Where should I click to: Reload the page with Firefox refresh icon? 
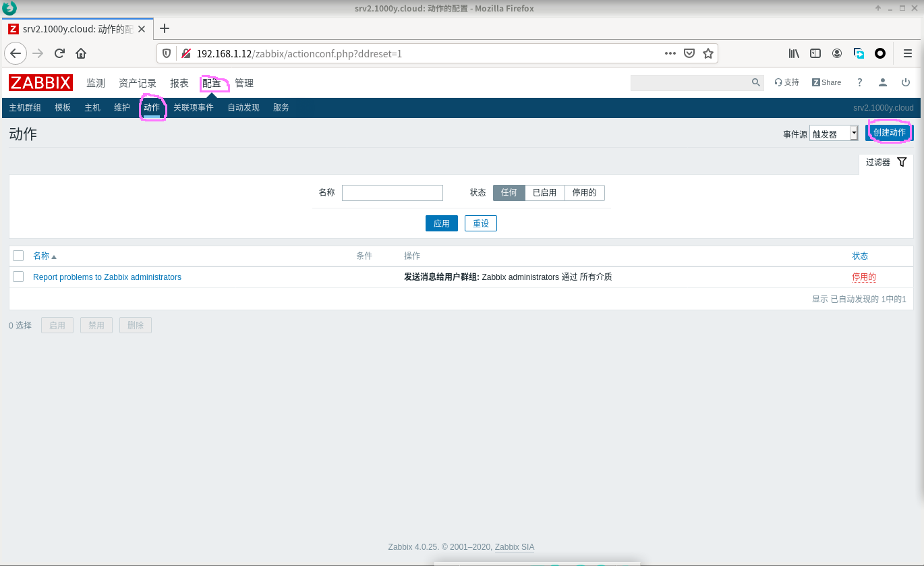[x=59, y=53]
